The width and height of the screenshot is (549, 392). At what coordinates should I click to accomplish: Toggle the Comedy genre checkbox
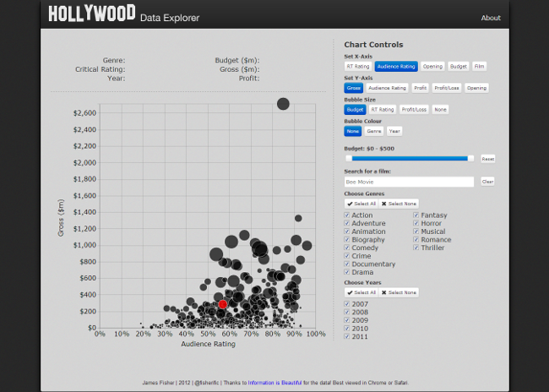(x=346, y=248)
